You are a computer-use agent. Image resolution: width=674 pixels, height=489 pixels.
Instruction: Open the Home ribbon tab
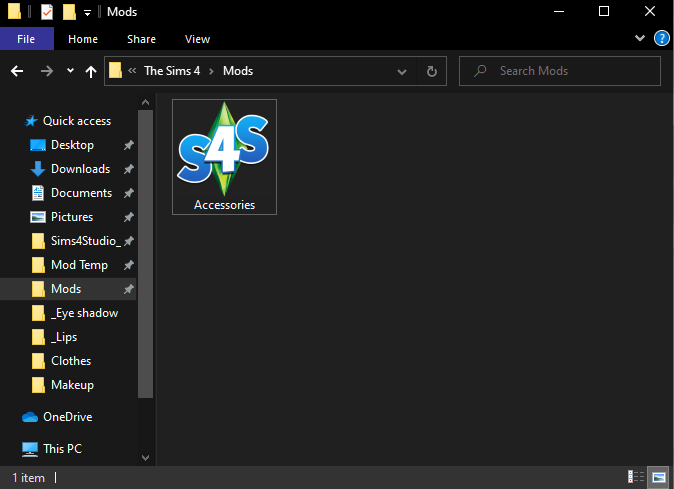pyautogui.click(x=83, y=39)
